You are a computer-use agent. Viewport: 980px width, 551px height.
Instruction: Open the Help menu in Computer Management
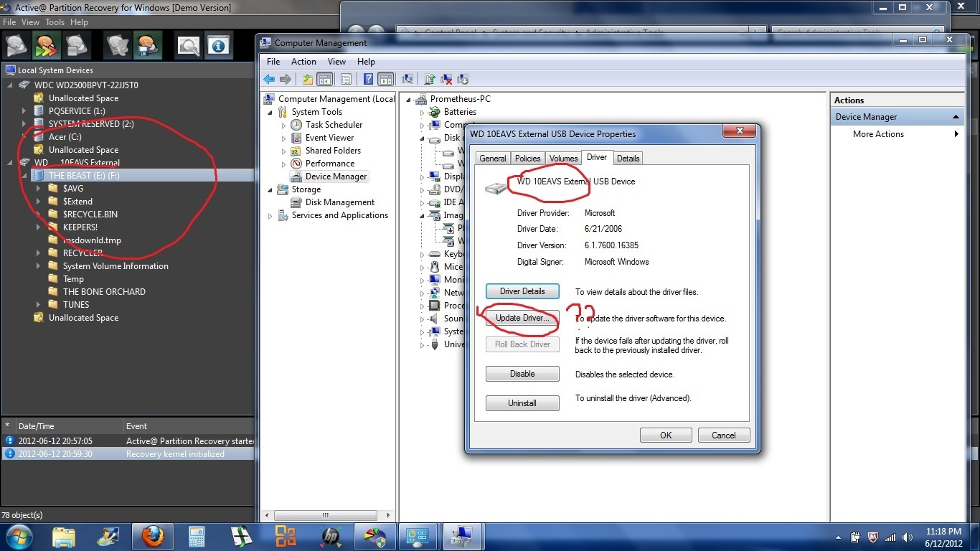tap(366, 62)
